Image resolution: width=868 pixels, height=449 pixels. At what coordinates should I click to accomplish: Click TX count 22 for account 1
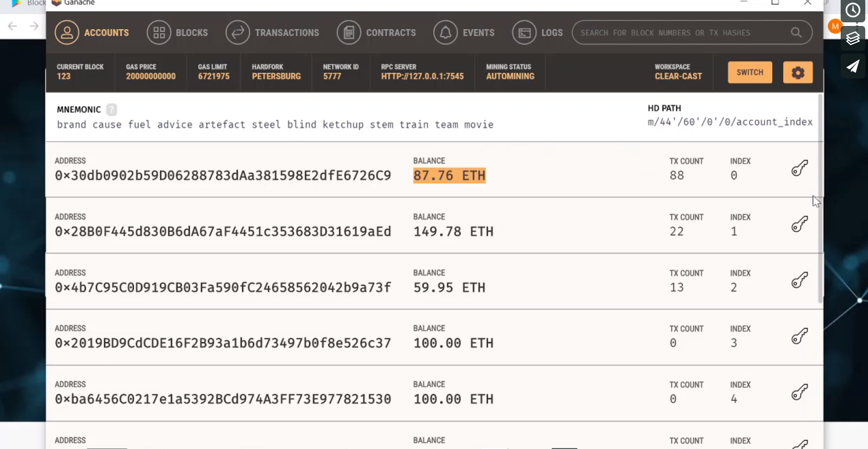(677, 232)
